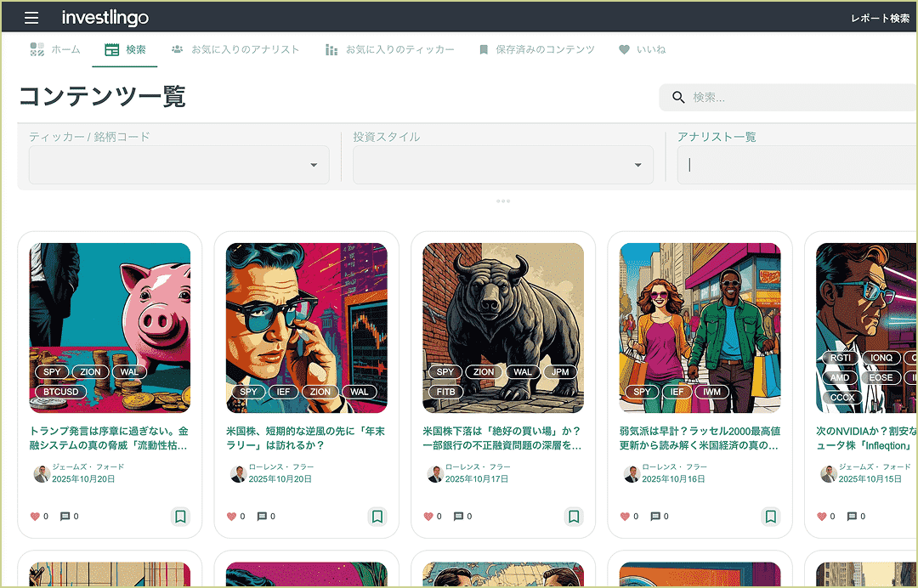918x588 pixels.
Task: Click heart icon on the Russell 2000 article
Action: click(625, 517)
